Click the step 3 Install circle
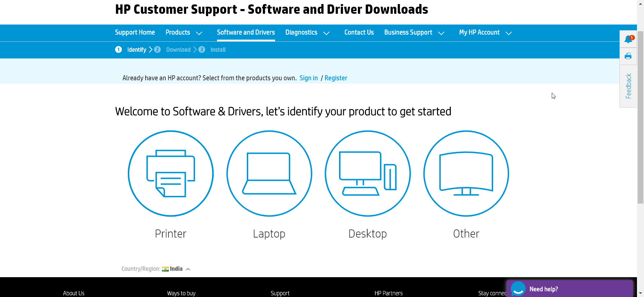The image size is (644, 297). point(202,50)
